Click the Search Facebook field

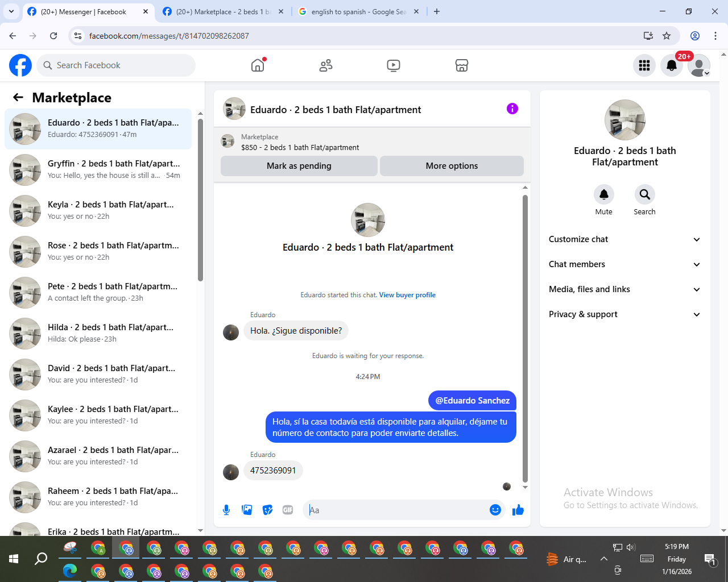116,65
